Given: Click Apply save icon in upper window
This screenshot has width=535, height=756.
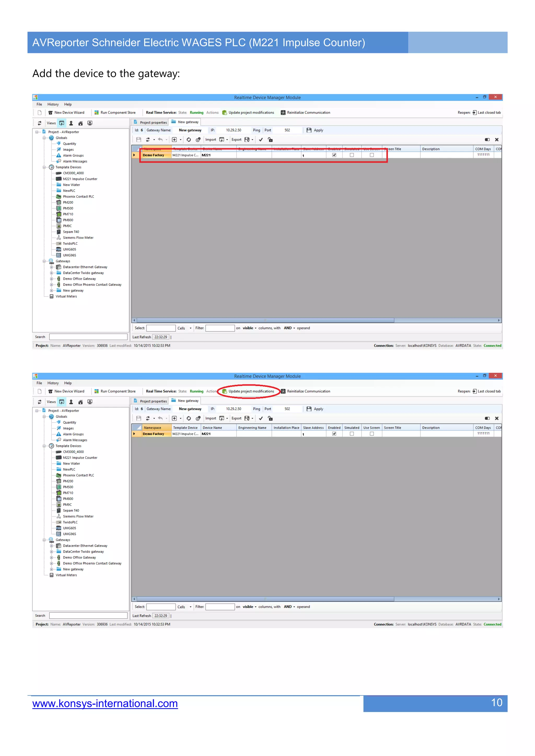Looking at the screenshot, I should pyautogui.click(x=309, y=130).
